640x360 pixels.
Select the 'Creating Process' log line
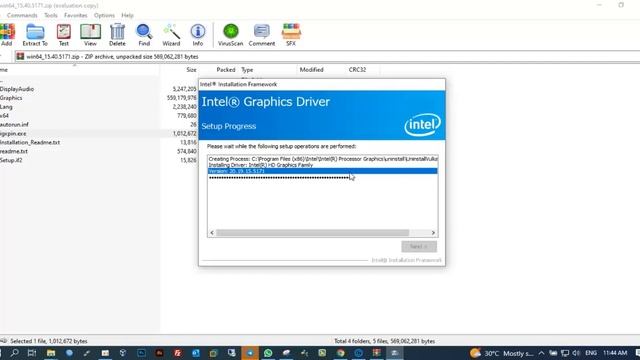[322, 159]
